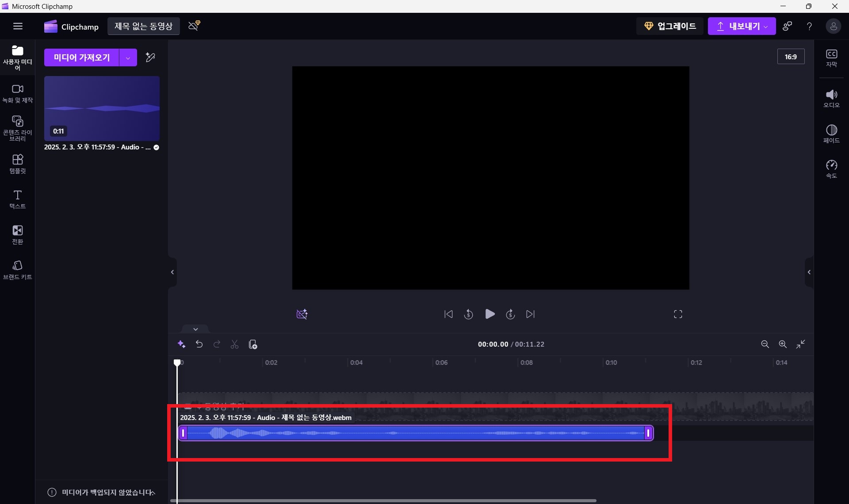Click the AI camera-off preview icon
The height and width of the screenshot is (504, 849).
click(x=302, y=314)
